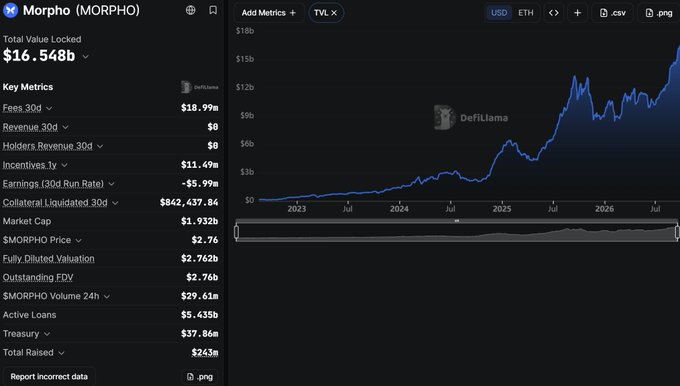Click the $5.435b active loans value

199,315
